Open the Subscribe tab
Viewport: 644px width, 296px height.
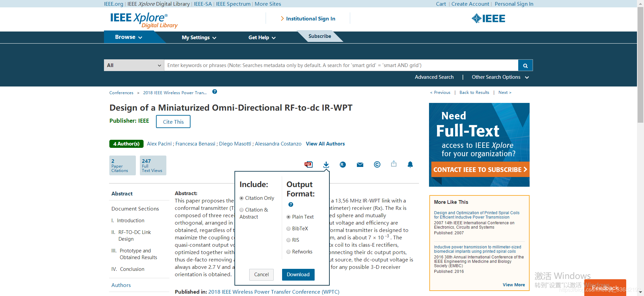[x=320, y=36]
